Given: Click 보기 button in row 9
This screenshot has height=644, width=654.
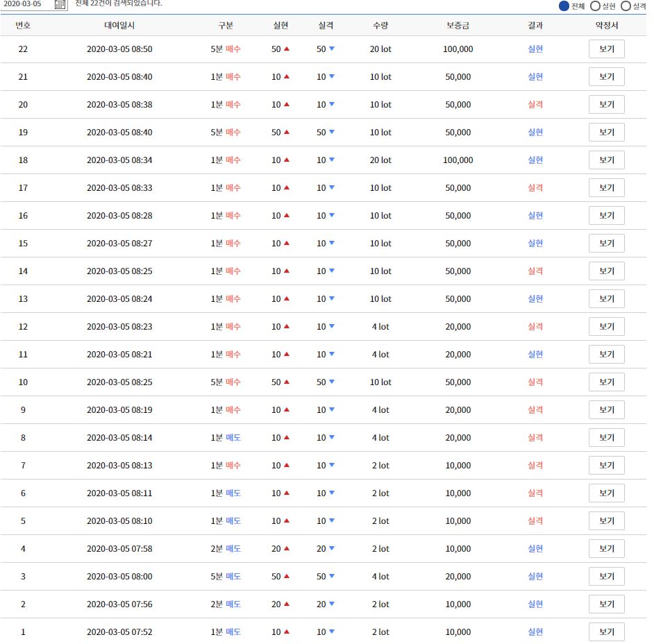Looking at the screenshot, I should pyautogui.click(x=607, y=409).
